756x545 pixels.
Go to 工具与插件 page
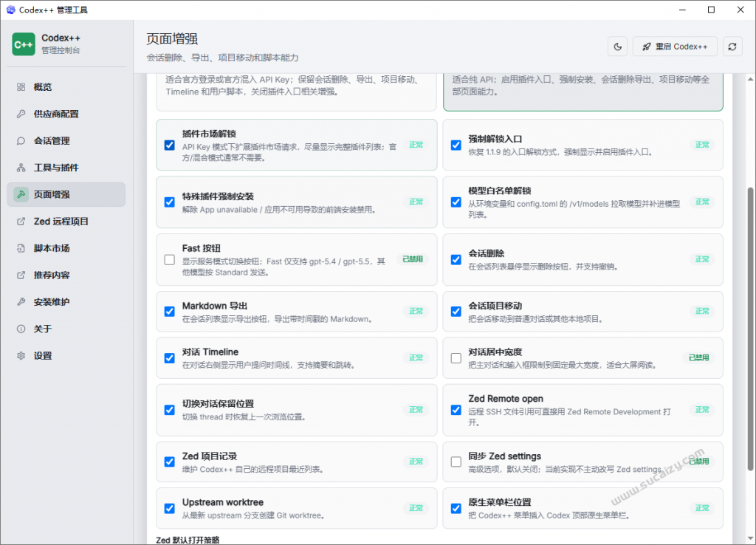66,168
